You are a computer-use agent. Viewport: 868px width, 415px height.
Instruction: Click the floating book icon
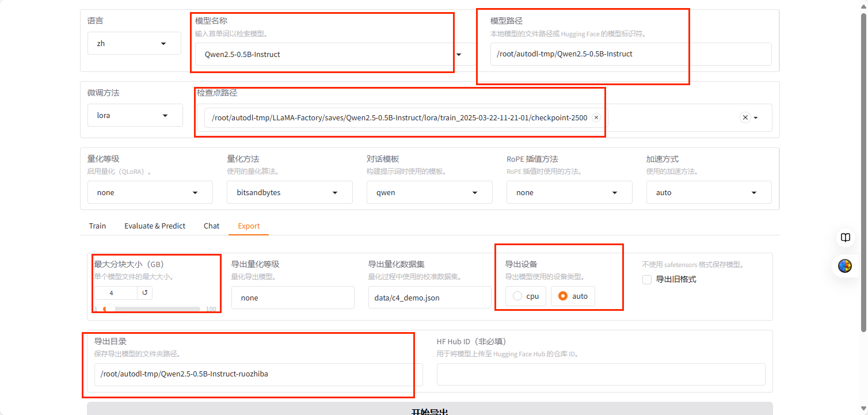(x=845, y=238)
